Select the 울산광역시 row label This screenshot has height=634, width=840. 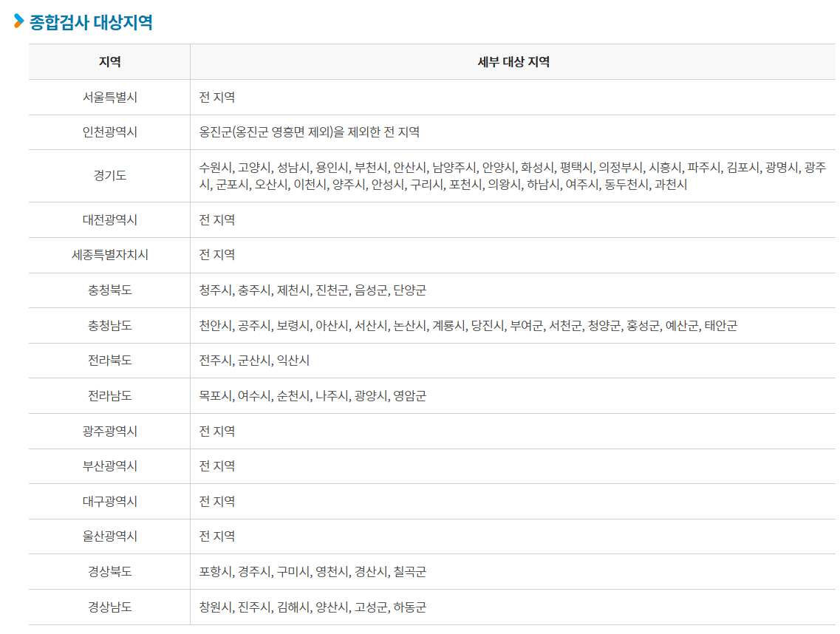coord(110,536)
